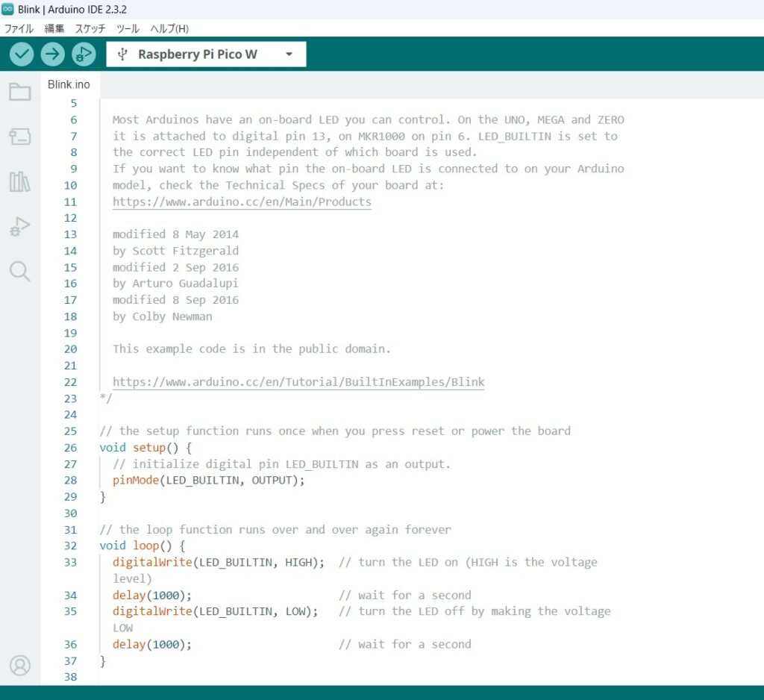Click the comment "// turn the LED on"
This screenshot has height=700, width=764.
coord(468,562)
